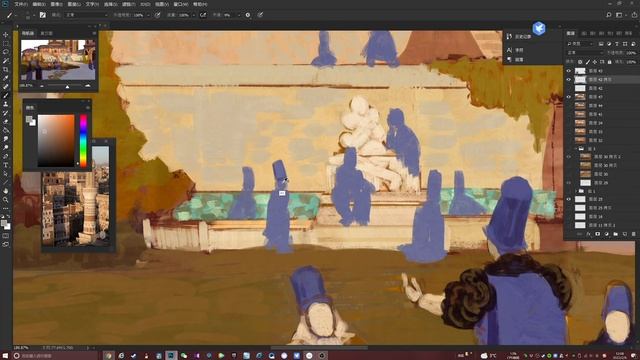Click the rainbow hue slider in Color panel

(83, 141)
